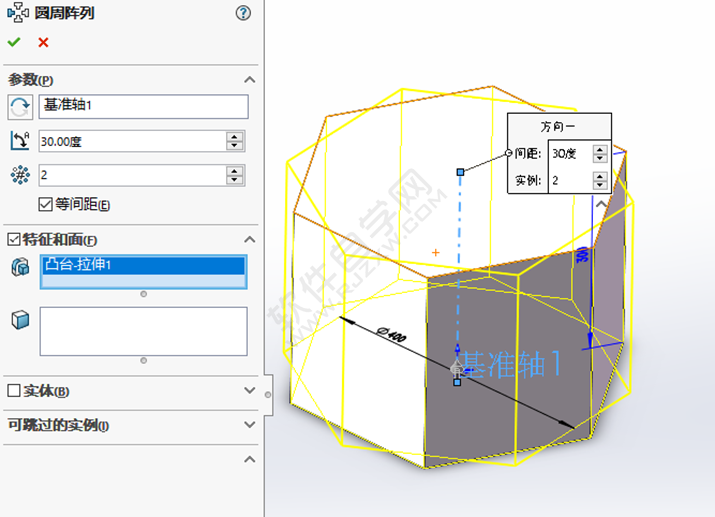The image size is (715, 517).
Task: Click the pattern axis field showing 基准轴1
Action: coord(144,107)
